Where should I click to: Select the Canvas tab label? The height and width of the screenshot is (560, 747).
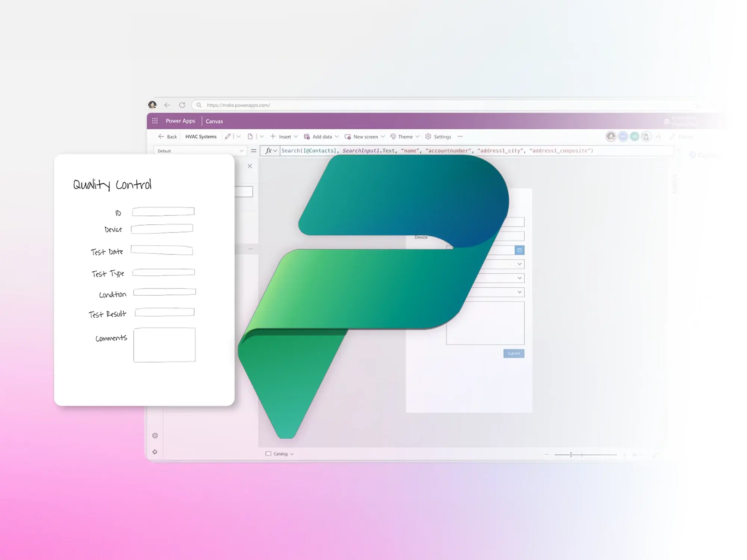214,121
